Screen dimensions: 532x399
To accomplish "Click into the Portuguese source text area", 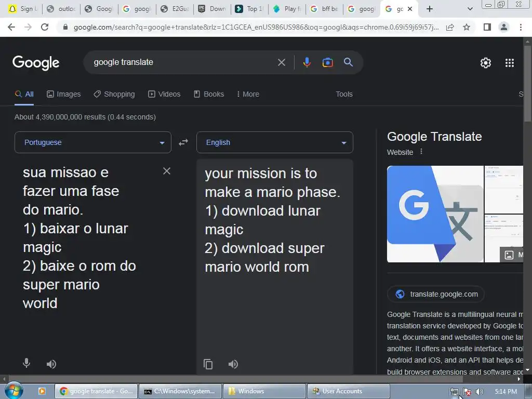I will tap(89, 237).
